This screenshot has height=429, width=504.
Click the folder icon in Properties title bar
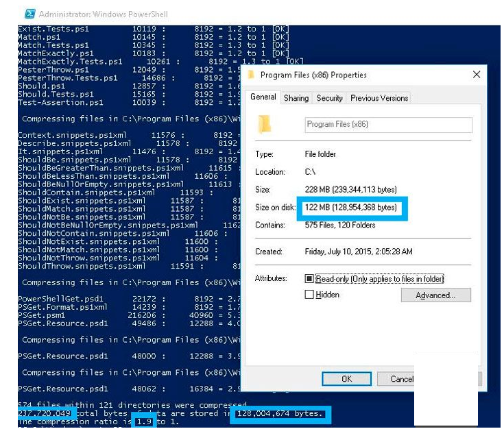click(252, 75)
